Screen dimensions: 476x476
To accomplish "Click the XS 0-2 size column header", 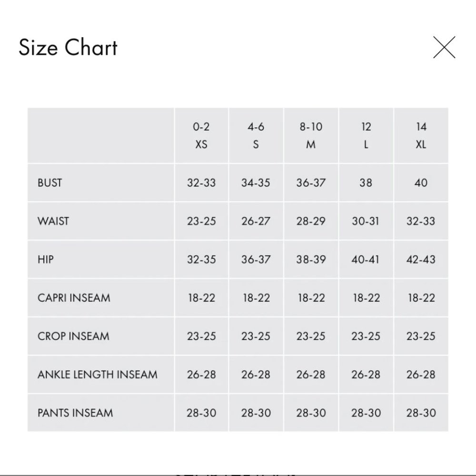I will [x=201, y=135].
